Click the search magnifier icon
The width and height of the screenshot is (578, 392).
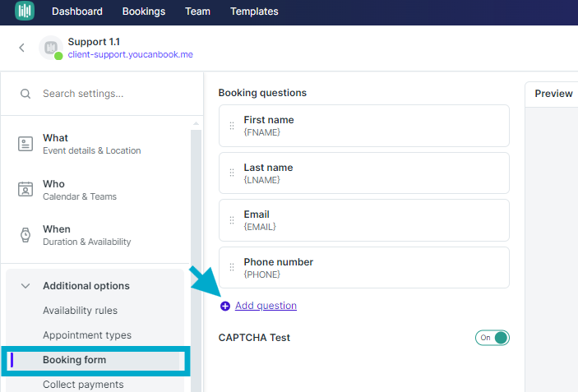[x=25, y=94]
